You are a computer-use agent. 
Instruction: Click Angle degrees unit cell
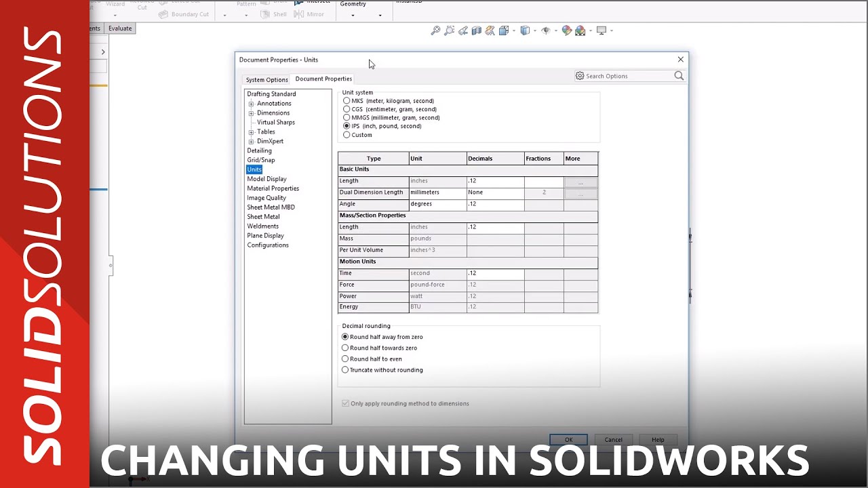tap(437, 204)
